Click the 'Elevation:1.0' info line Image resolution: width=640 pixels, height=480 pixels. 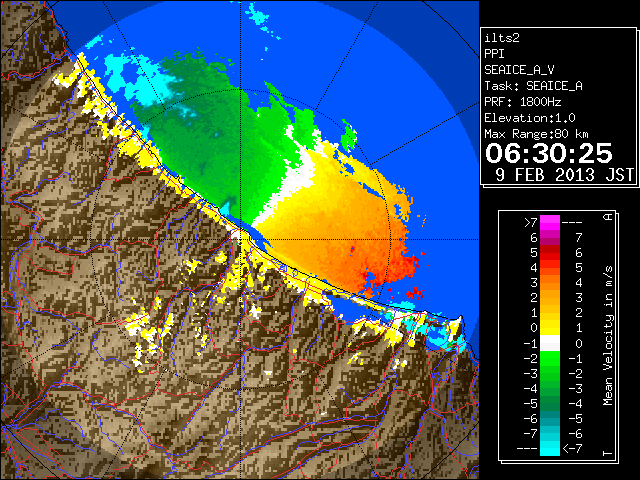point(530,118)
